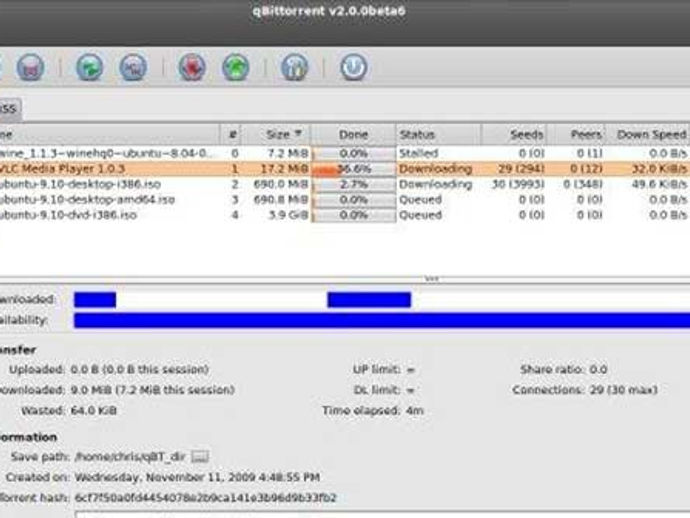Sort by the Size column header

coord(278,134)
